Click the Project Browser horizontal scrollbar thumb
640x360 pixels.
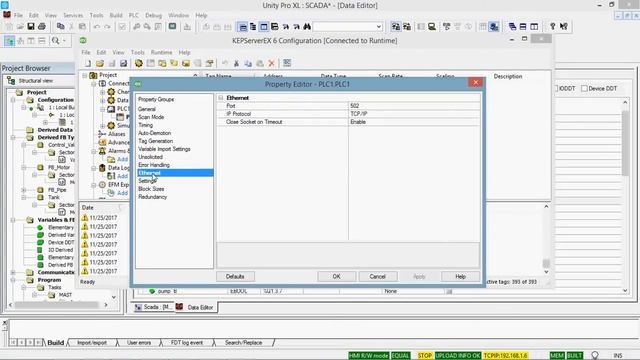point(57,304)
